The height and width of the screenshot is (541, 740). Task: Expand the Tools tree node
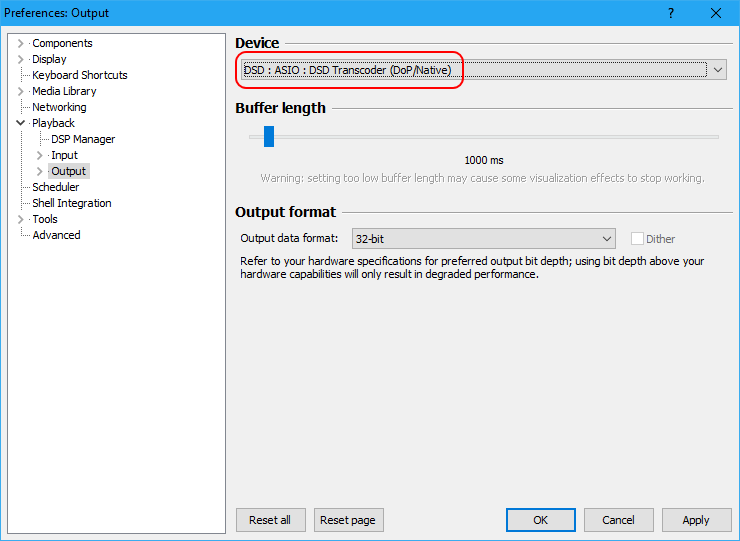tap(20, 219)
